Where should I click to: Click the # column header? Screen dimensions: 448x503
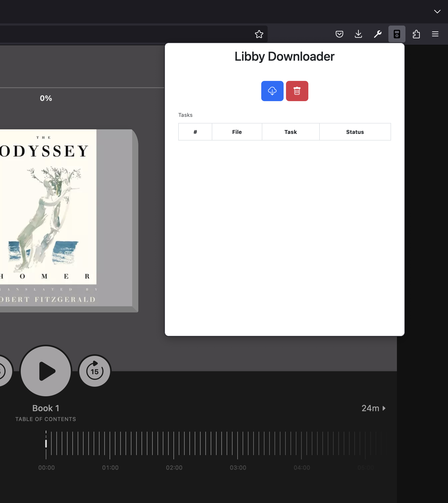(x=195, y=132)
